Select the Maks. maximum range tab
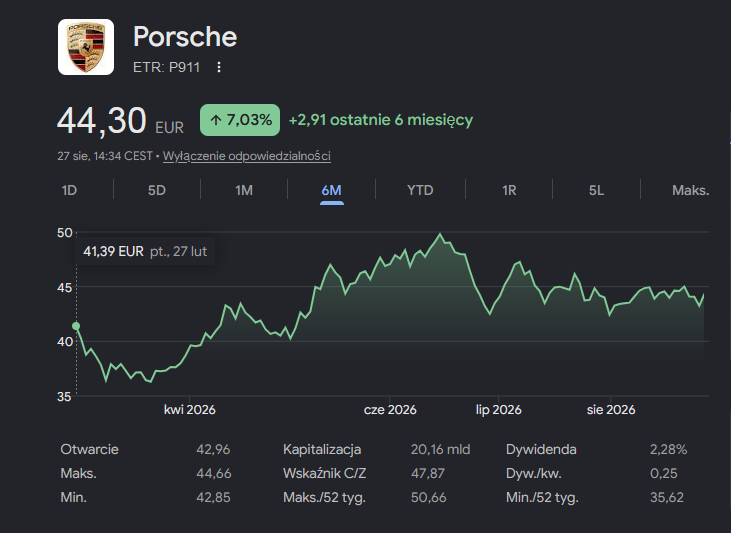The width and height of the screenshot is (731, 533). coord(690,190)
